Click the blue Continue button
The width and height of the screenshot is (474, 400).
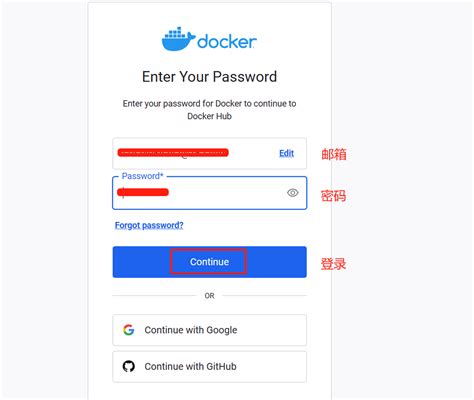click(209, 262)
